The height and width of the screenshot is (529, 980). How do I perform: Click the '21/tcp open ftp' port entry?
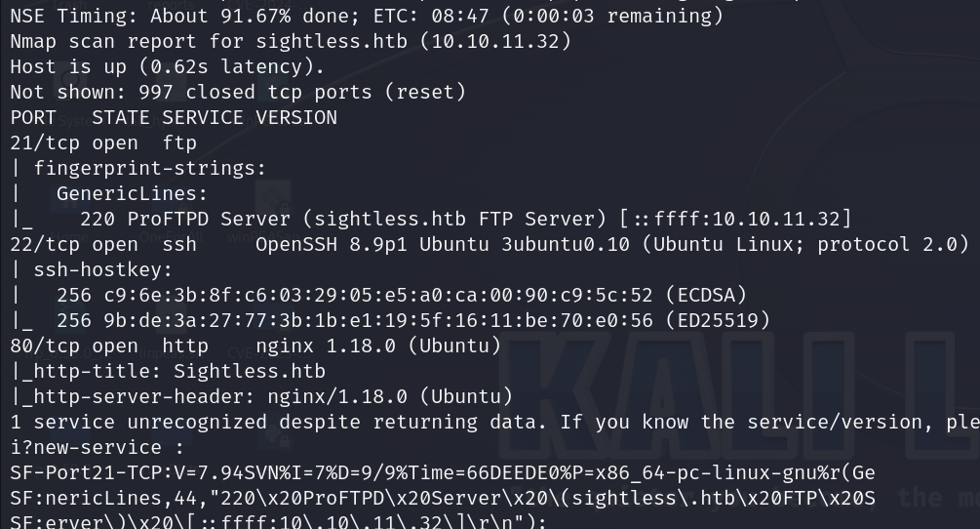click(103, 142)
